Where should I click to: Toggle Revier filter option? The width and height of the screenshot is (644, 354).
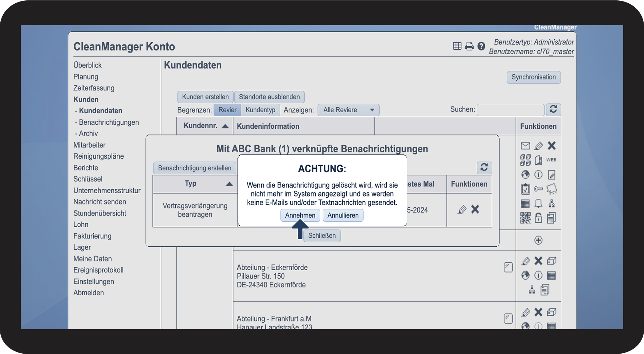point(227,110)
